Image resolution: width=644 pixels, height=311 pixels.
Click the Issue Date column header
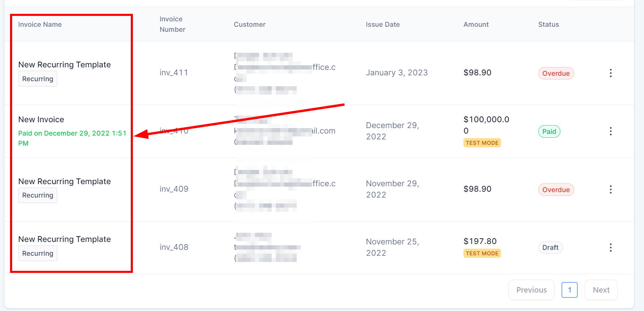(x=382, y=24)
